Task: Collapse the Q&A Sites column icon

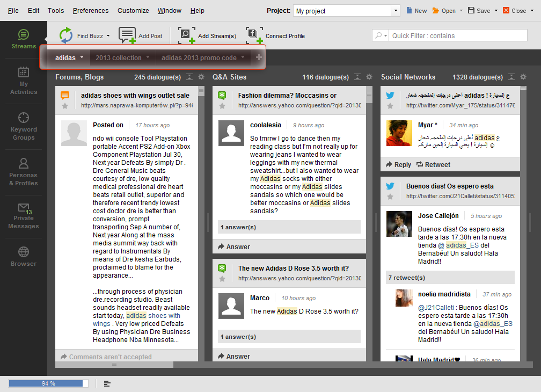Action: pos(357,77)
